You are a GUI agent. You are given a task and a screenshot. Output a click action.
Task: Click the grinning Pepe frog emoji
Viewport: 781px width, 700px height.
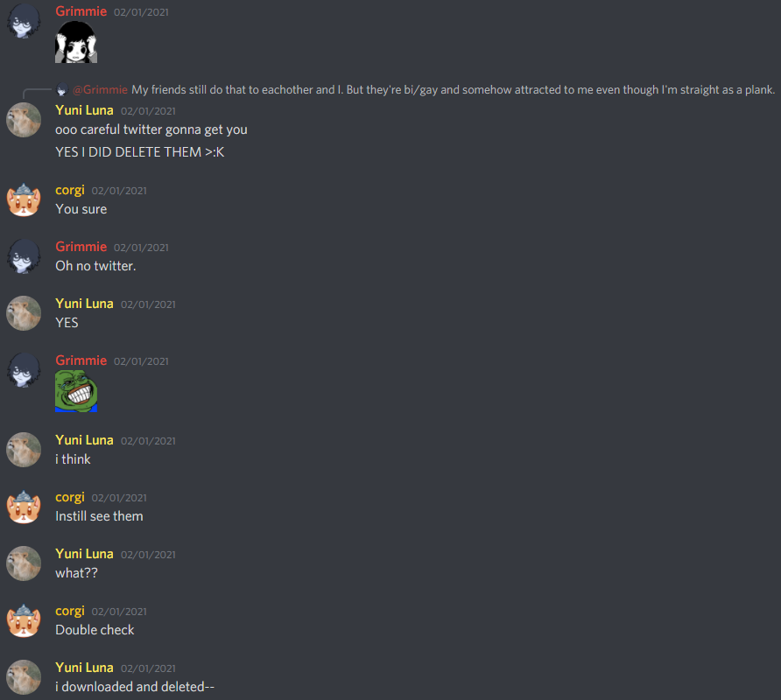point(76,391)
